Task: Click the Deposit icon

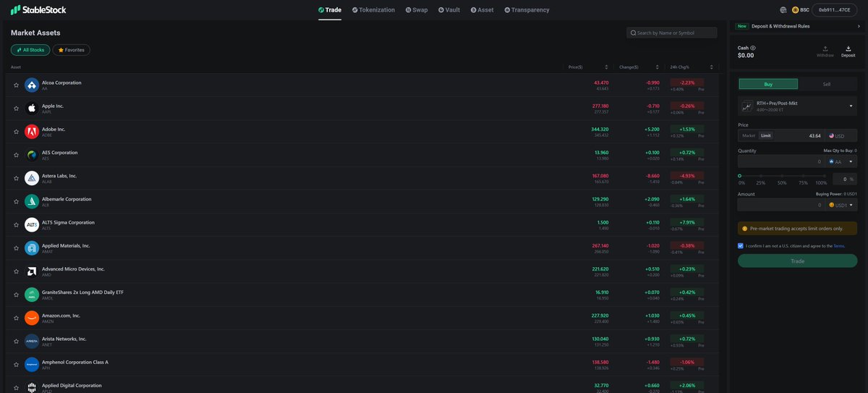Action: [848, 48]
